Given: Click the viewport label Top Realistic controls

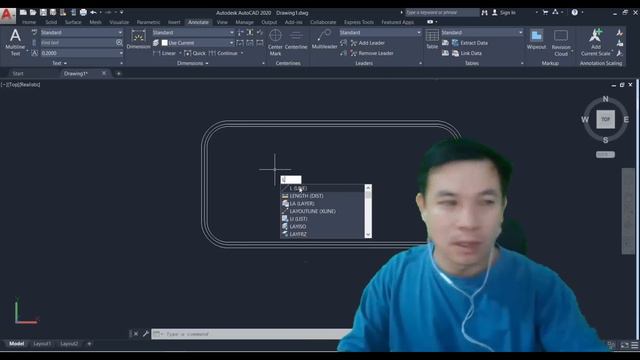Looking at the screenshot, I should coord(20,84).
